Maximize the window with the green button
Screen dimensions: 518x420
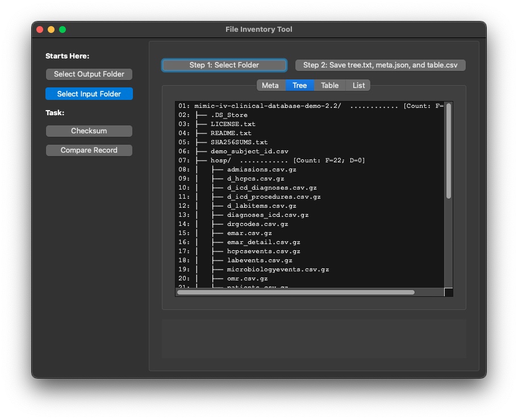coord(62,30)
